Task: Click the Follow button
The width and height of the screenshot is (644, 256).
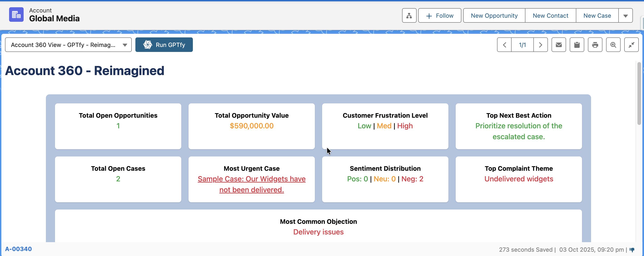Action: point(440,16)
